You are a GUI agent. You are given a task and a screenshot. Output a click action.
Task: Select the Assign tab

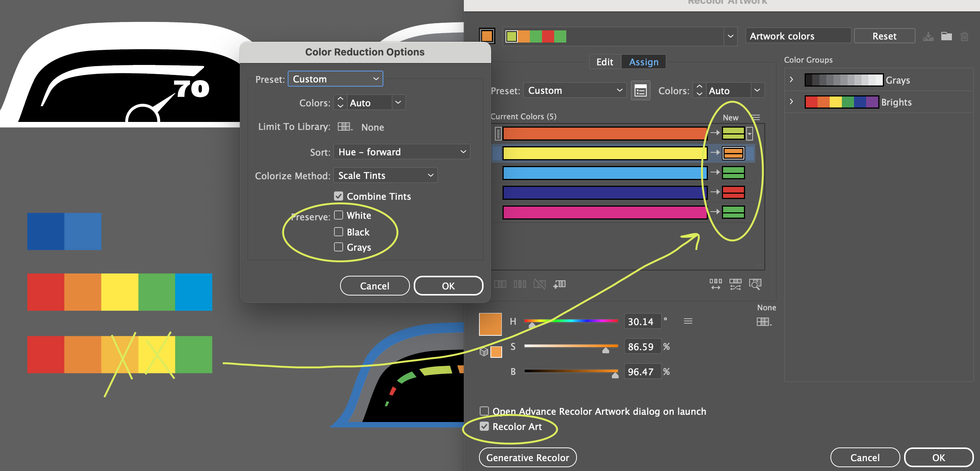pyautogui.click(x=643, y=62)
